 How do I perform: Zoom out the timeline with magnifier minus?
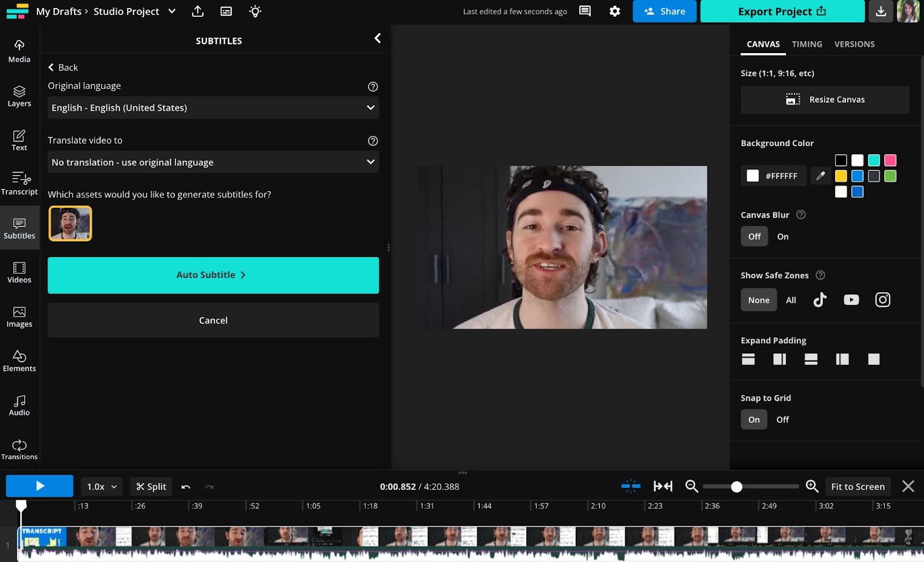point(691,486)
